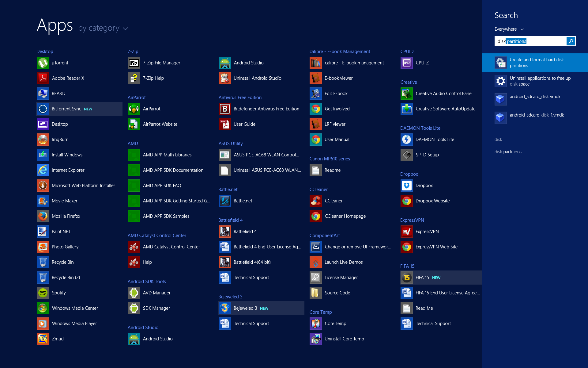The width and height of the screenshot is (588, 368).
Task: Open the CPU-Z app icon
Action: tap(406, 63)
